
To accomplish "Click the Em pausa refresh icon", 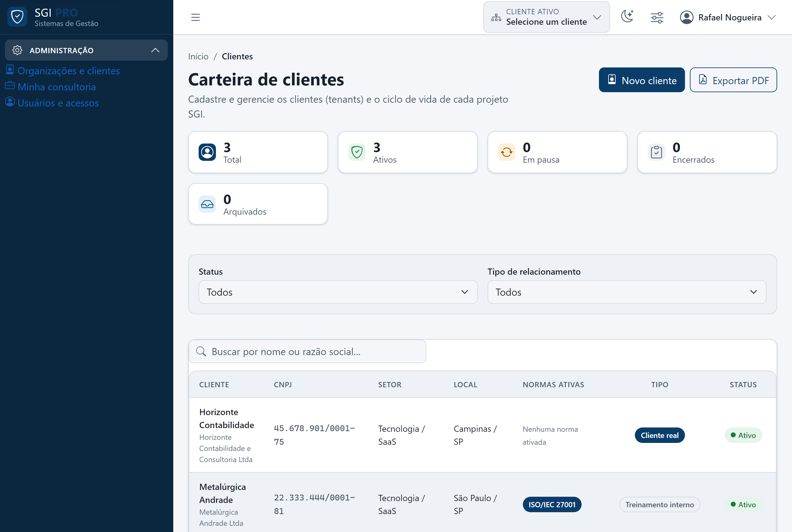I will 507,152.
